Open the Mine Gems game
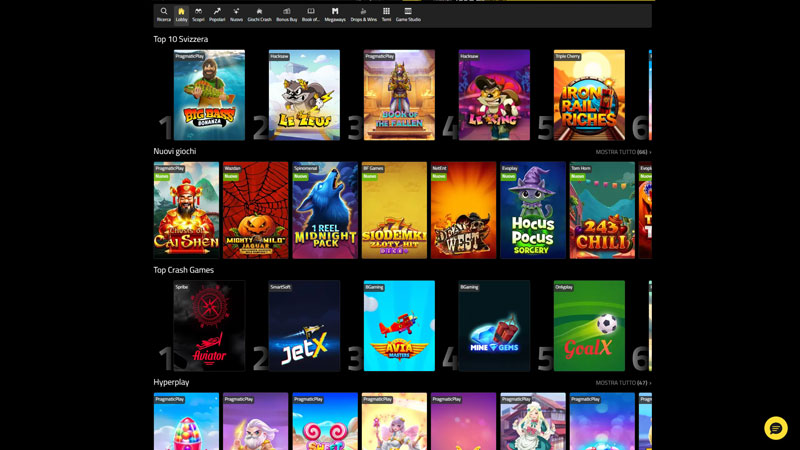800x450 pixels. point(494,326)
